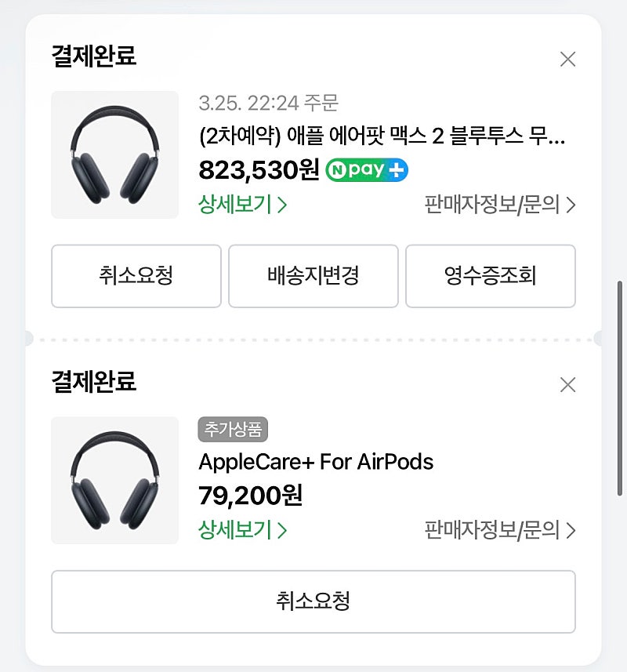The image size is (627, 672).
Task: Open the AppleCare+ product thumbnail
Action: (114, 480)
